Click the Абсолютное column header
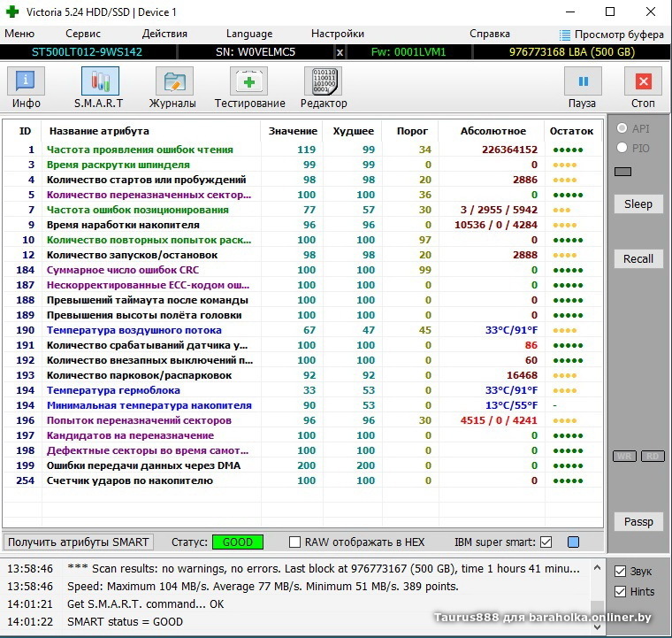 coord(493,131)
